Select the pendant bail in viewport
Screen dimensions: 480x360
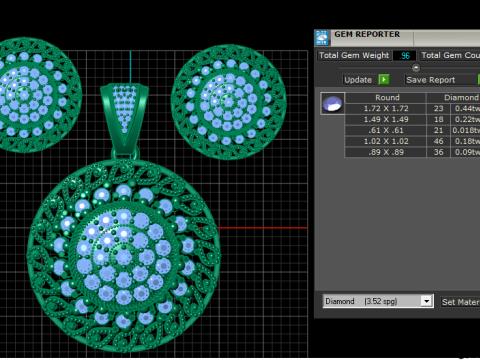(x=124, y=119)
